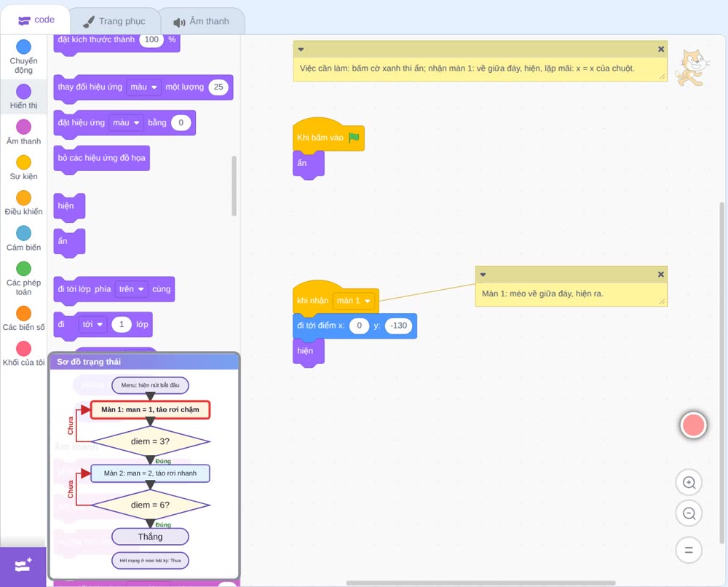Click 'Khi bấm vào' hat block

328,135
